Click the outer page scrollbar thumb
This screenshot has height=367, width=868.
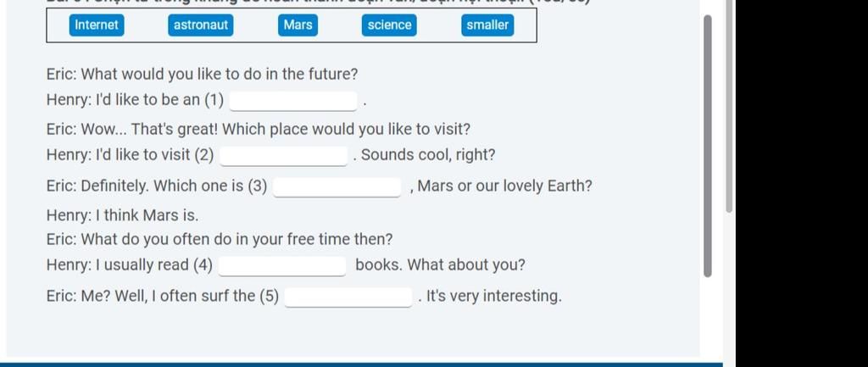[x=729, y=105]
